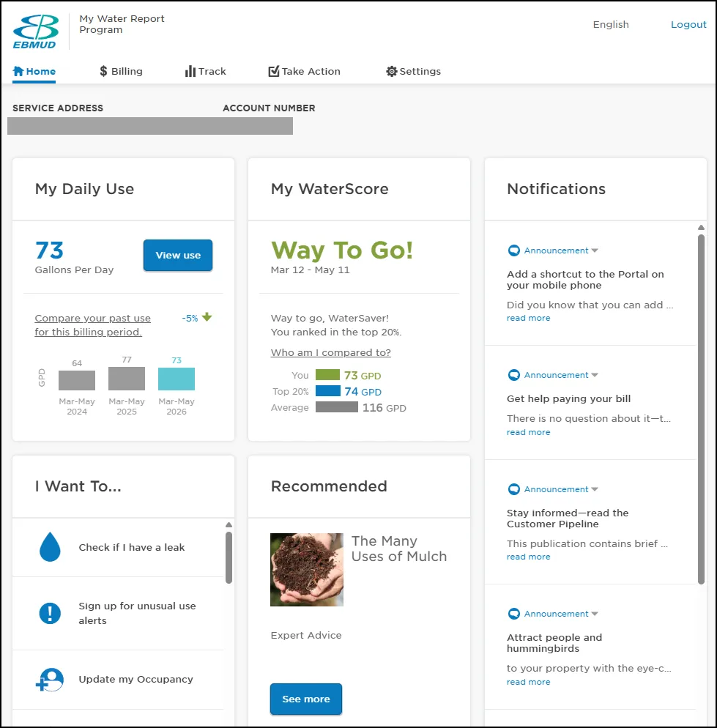The image size is (717, 728).
Task: Click the View use button
Action: (x=178, y=255)
